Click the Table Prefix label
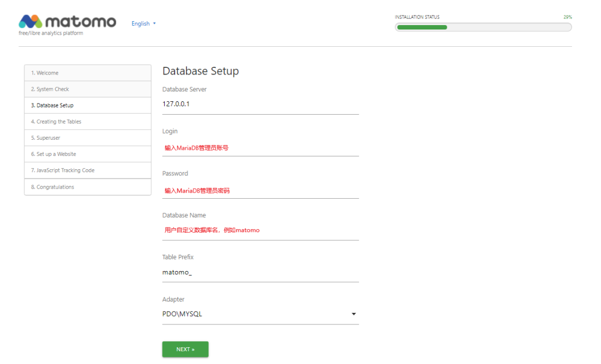The image size is (601, 364). click(178, 257)
